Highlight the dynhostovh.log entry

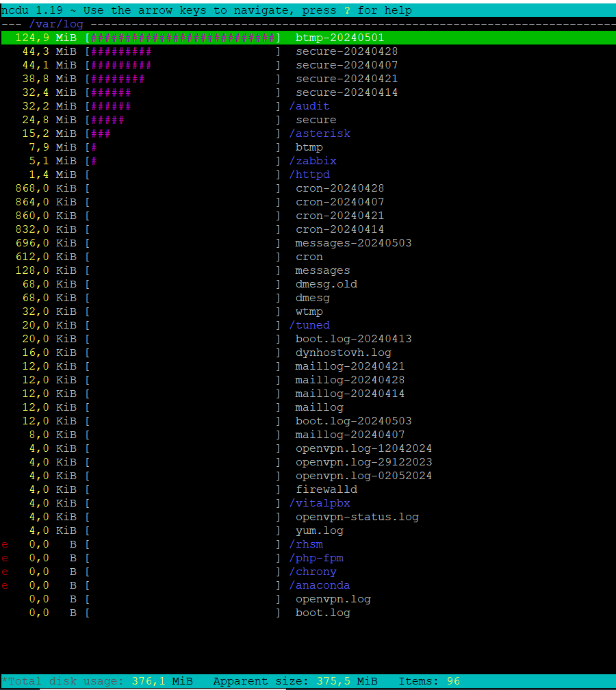tap(343, 353)
